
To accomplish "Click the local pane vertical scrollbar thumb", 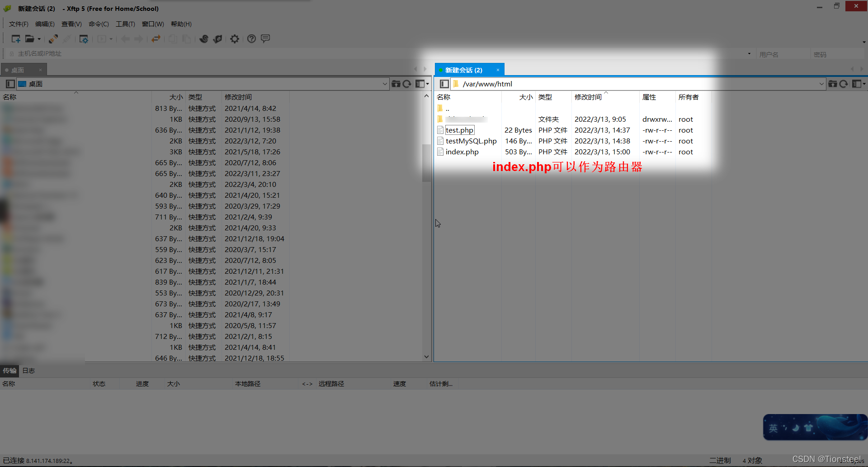I will (426, 163).
